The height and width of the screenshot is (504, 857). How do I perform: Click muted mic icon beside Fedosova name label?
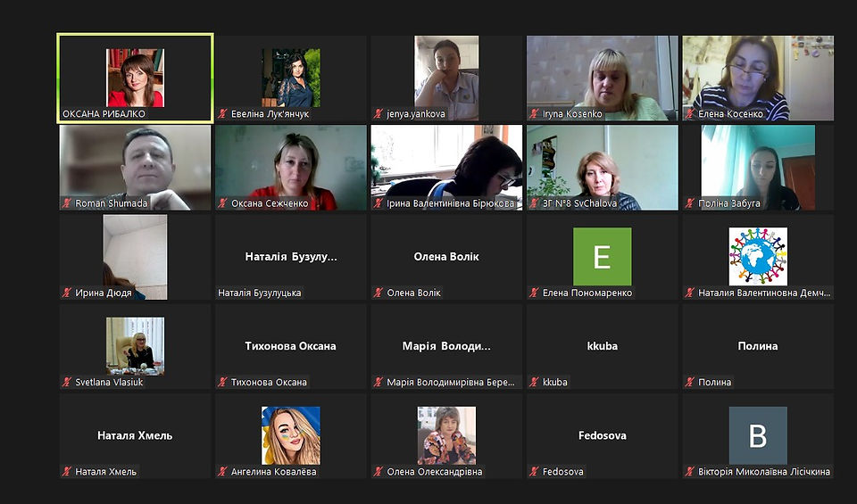click(534, 471)
